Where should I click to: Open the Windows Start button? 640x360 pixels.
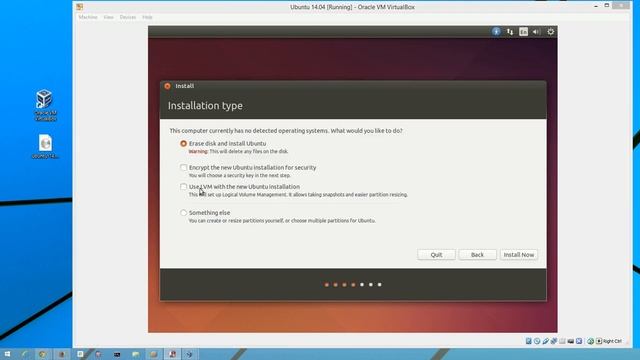tap(7, 354)
